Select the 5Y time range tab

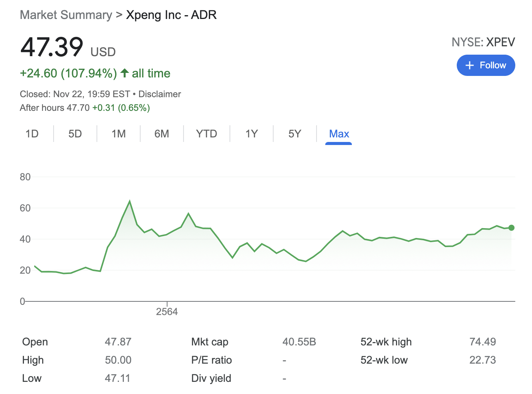tap(295, 134)
